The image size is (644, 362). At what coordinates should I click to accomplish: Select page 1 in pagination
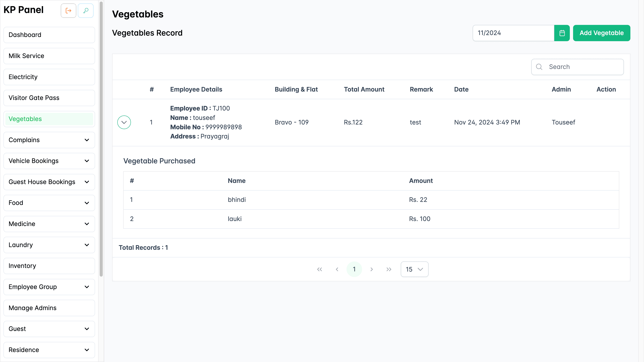354,269
